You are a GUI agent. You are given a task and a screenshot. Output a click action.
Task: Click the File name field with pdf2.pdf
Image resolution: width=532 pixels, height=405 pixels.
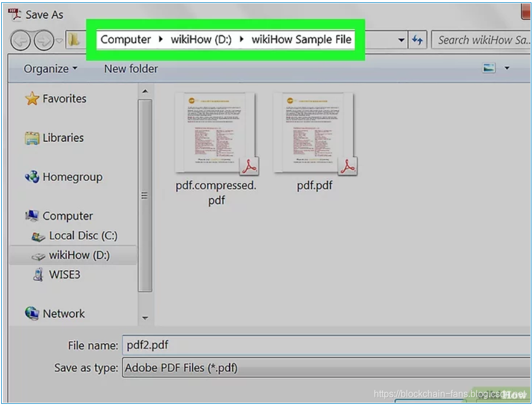(326, 345)
